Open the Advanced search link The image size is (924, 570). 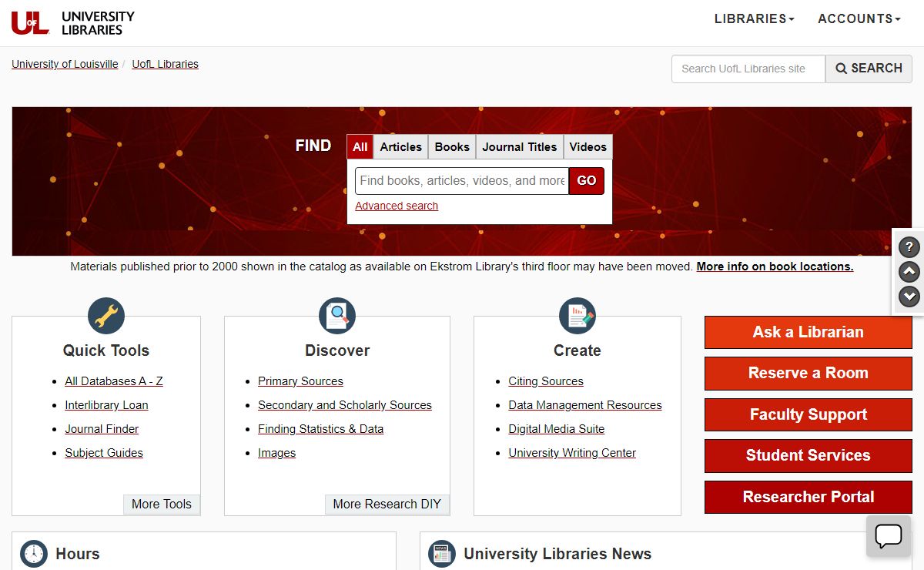[397, 206]
